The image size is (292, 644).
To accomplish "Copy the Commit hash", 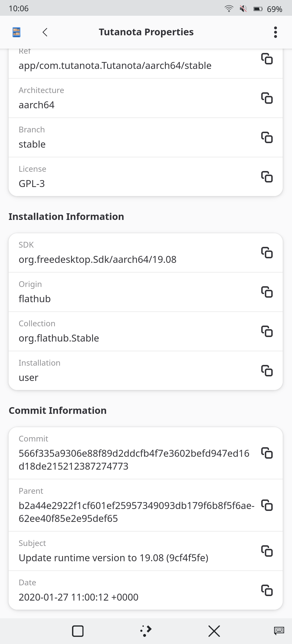I will (x=267, y=453).
